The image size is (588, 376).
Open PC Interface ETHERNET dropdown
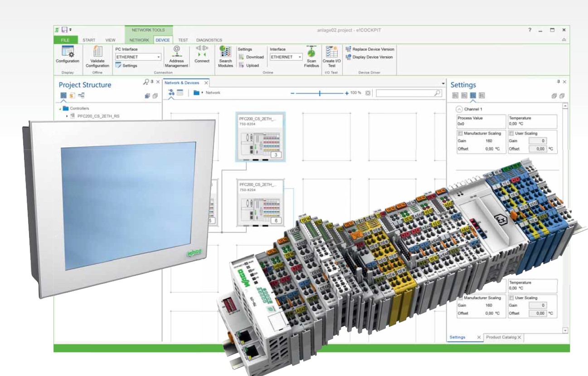(158, 58)
